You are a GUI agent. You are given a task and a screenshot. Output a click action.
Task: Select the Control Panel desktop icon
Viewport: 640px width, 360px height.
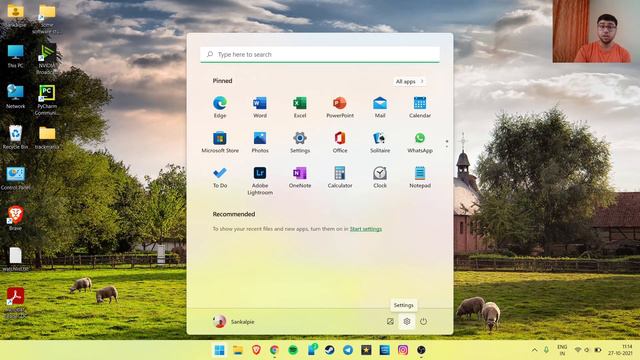click(16, 178)
